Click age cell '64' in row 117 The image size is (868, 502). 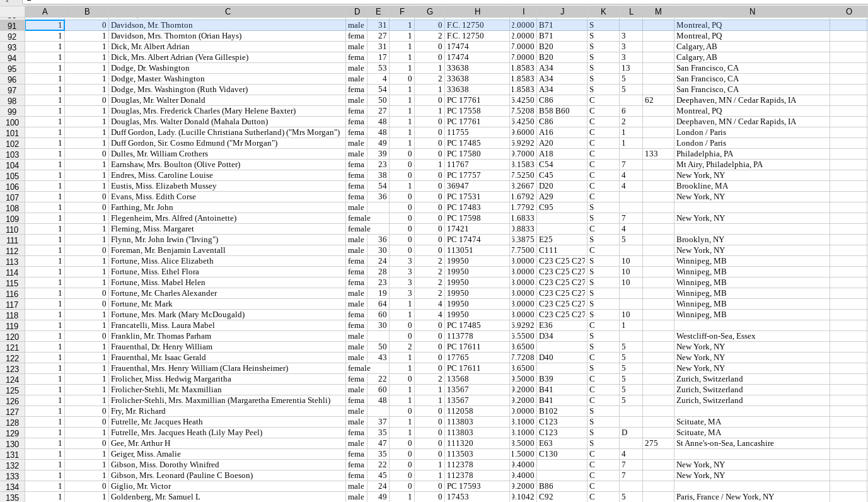pyautogui.click(x=378, y=304)
